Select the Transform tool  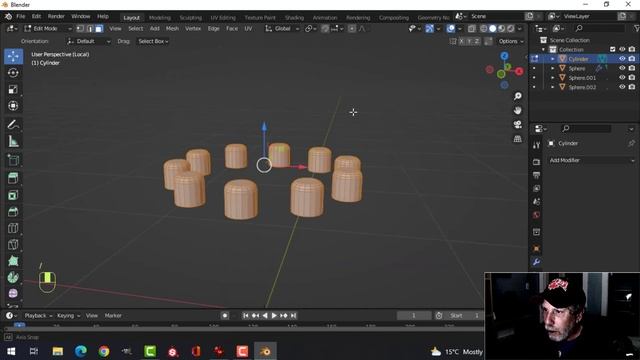[13, 106]
